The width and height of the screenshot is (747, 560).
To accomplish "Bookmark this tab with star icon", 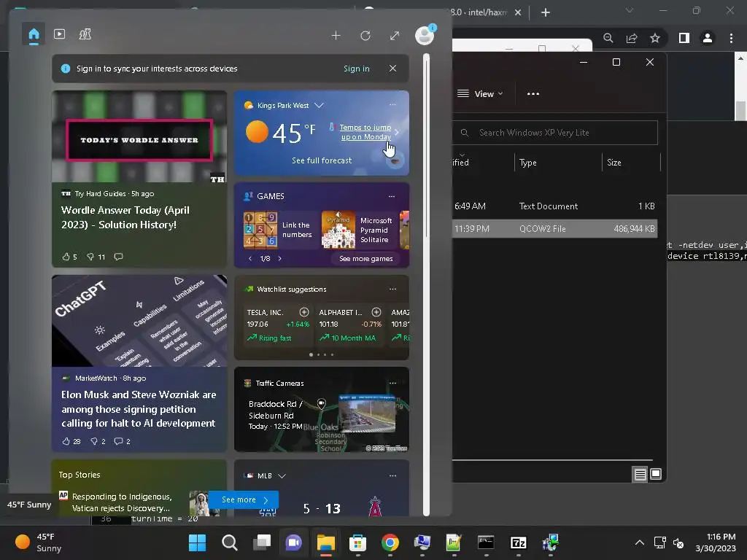I will point(655,38).
